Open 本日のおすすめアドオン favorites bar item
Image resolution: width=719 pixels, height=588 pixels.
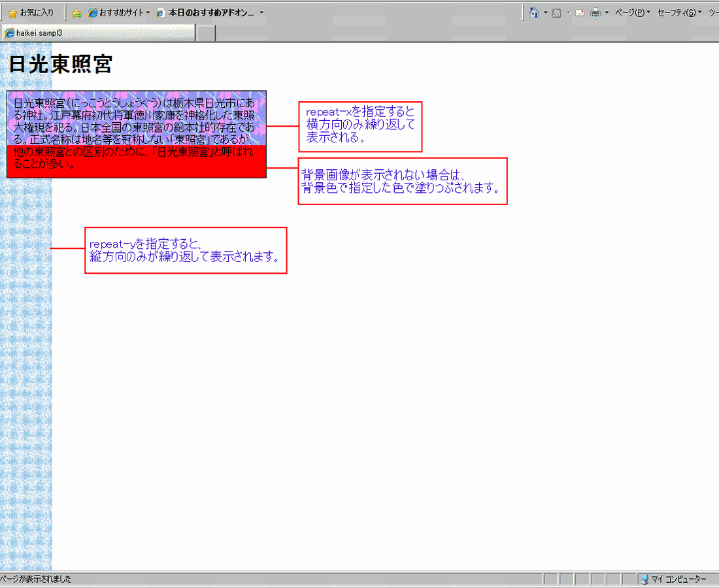pyautogui.click(x=205, y=13)
